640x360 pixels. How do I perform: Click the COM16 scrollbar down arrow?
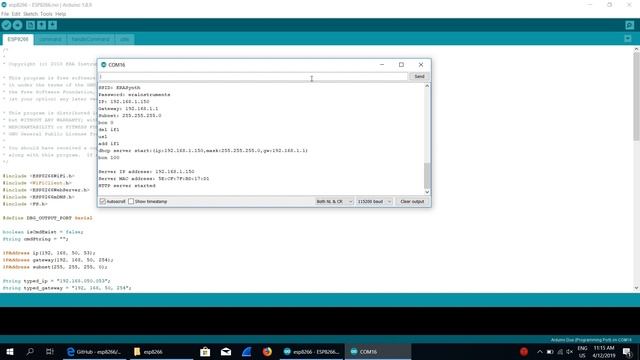pyautogui.click(x=427, y=191)
